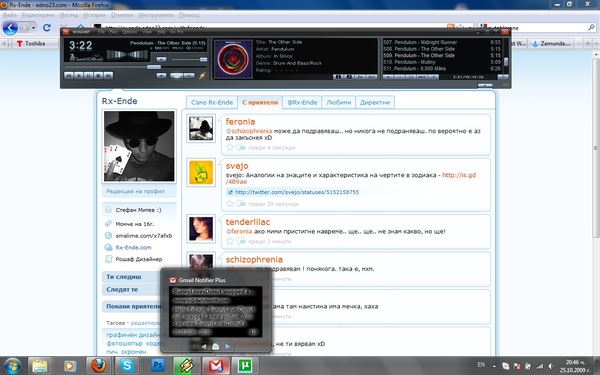
Task: Click @schizophrenia mention in feronia's post
Action: [249, 131]
